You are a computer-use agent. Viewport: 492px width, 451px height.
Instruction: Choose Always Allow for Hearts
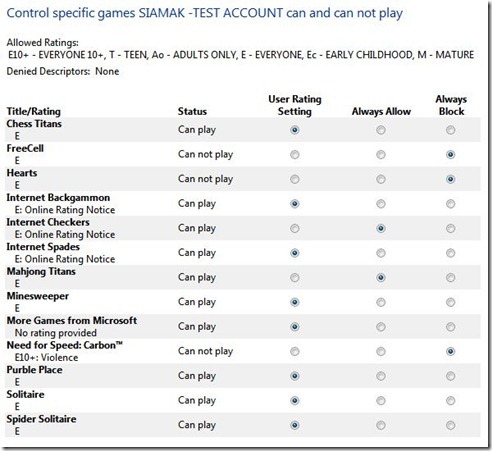pos(381,179)
